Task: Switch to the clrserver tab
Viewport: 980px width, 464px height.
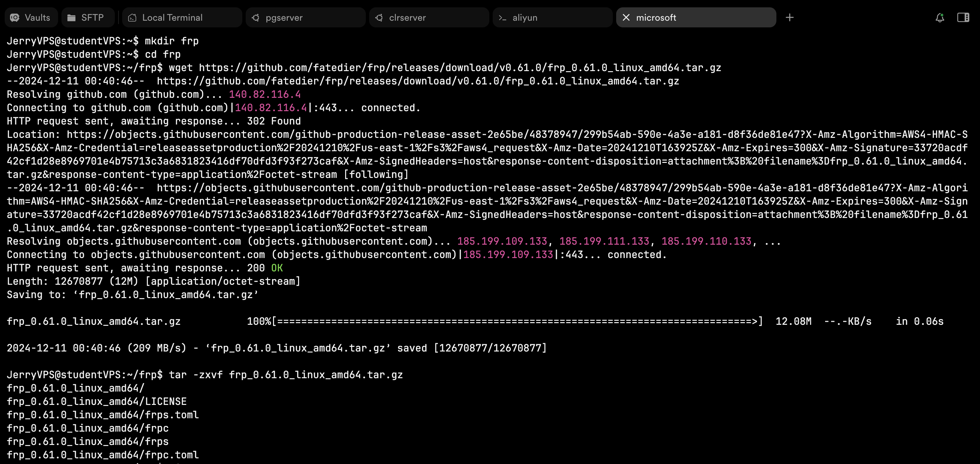Action: pyautogui.click(x=429, y=17)
